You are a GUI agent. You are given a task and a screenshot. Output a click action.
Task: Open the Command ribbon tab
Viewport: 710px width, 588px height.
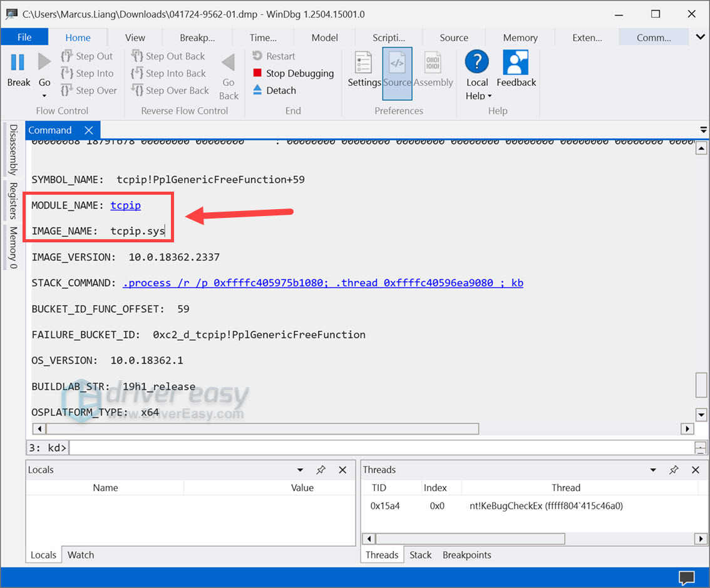(x=654, y=38)
